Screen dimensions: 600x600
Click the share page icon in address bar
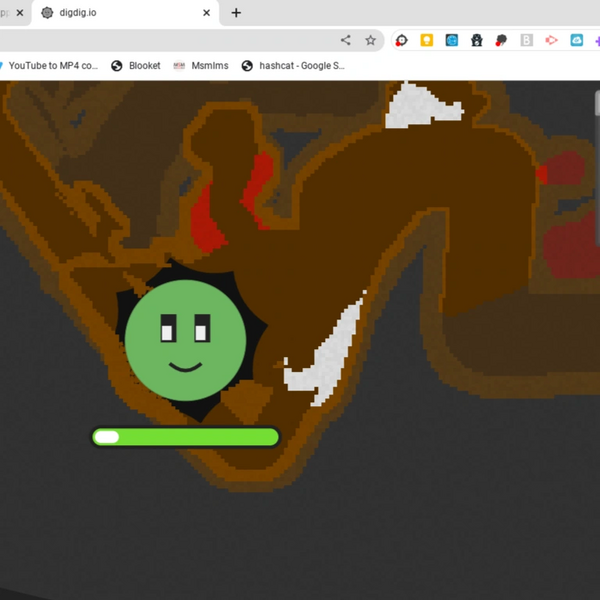(x=346, y=41)
